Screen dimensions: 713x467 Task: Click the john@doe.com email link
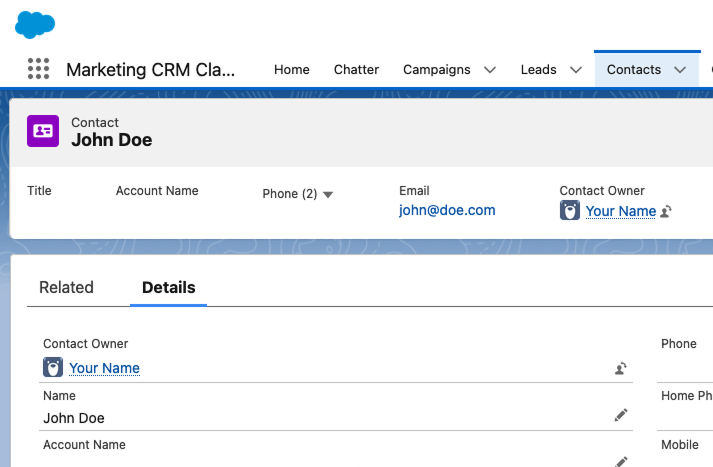[447, 211]
